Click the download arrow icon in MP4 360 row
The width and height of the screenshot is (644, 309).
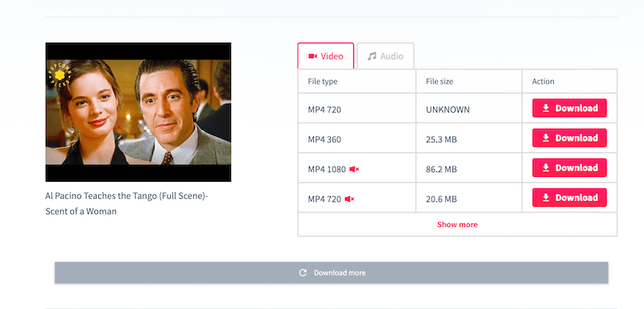click(546, 138)
